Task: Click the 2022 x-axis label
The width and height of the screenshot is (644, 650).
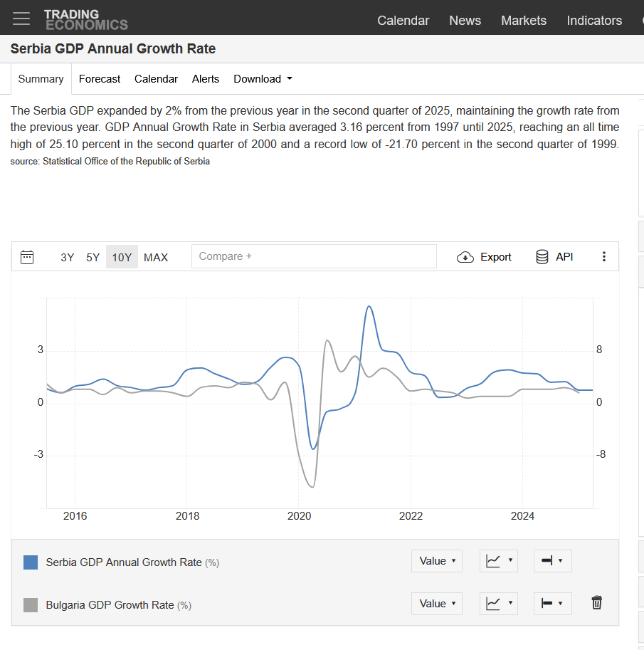Action: tap(411, 516)
